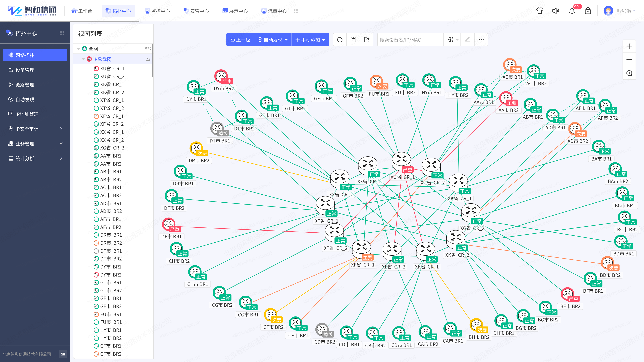Click the notification bell icon
Screen dimensions: 644x362
point(572,11)
